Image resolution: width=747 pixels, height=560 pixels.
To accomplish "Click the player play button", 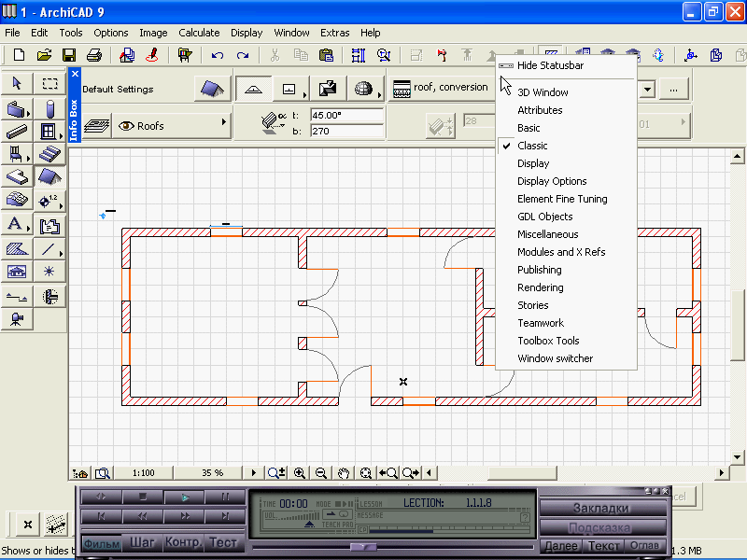I will (x=184, y=497).
